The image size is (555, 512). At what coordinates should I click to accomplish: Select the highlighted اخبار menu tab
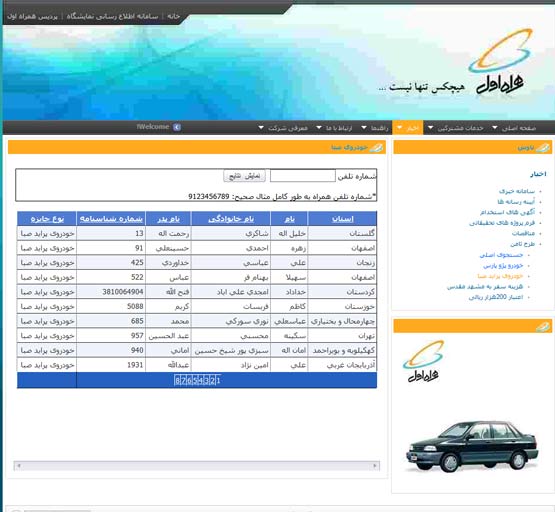pyautogui.click(x=408, y=128)
